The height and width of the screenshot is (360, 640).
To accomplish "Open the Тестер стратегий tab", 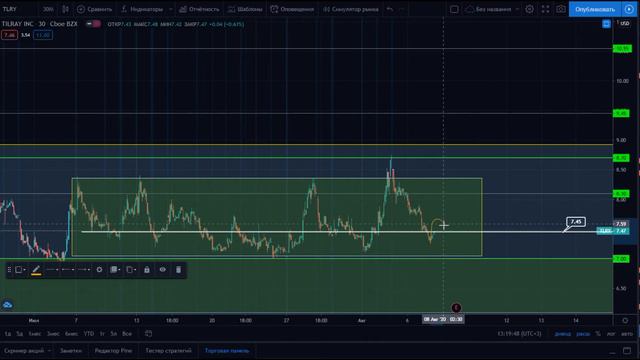I will click(x=168, y=351).
